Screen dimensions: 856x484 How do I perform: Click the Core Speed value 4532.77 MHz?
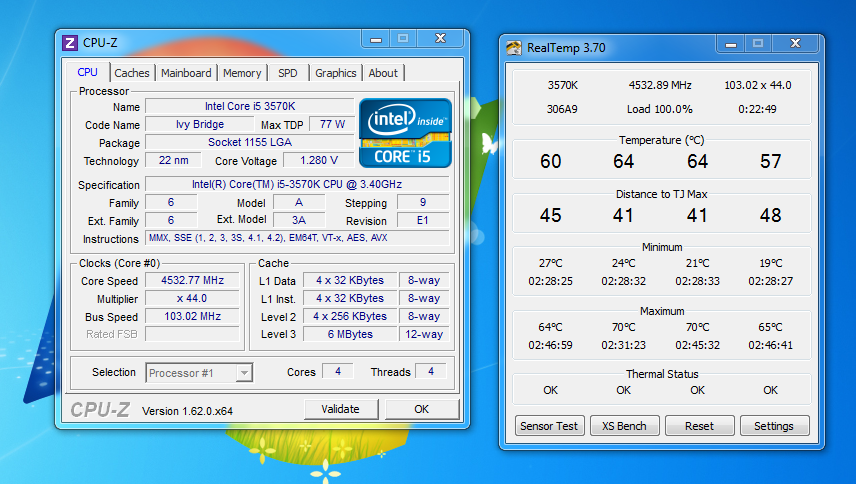click(x=192, y=280)
